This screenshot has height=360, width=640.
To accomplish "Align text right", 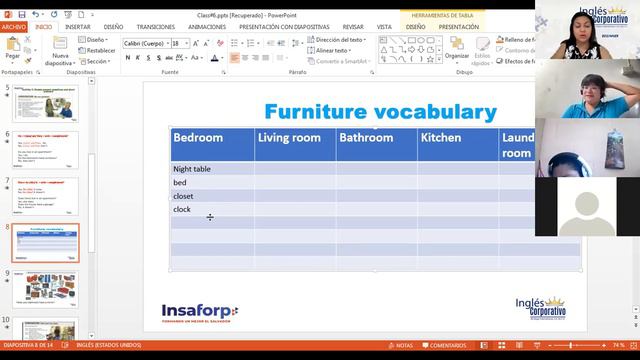I will click(255, 58).
